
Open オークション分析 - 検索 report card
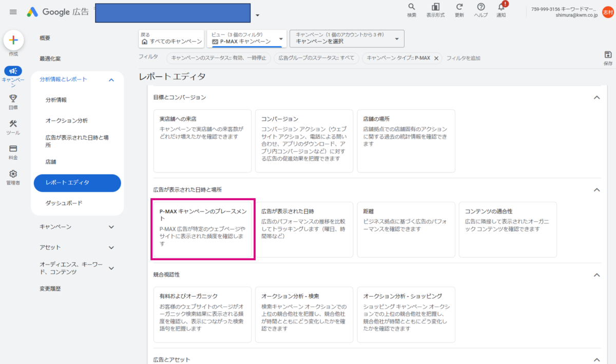[304, 315]
